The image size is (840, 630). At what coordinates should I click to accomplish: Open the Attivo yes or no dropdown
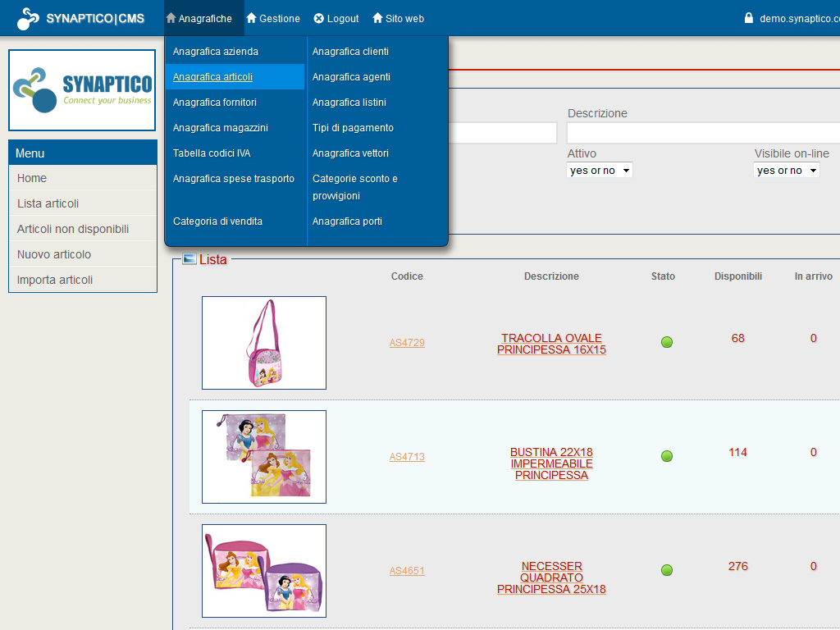pyautogui.click(x=600, y=171)
